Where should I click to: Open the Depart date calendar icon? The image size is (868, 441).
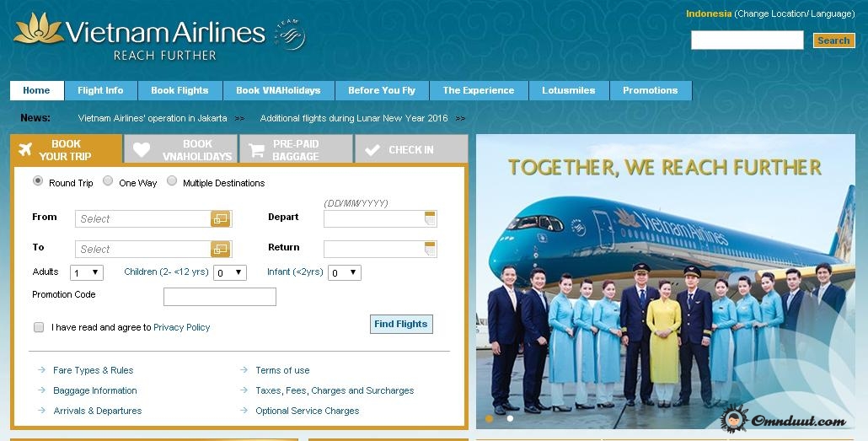[430, 218]
